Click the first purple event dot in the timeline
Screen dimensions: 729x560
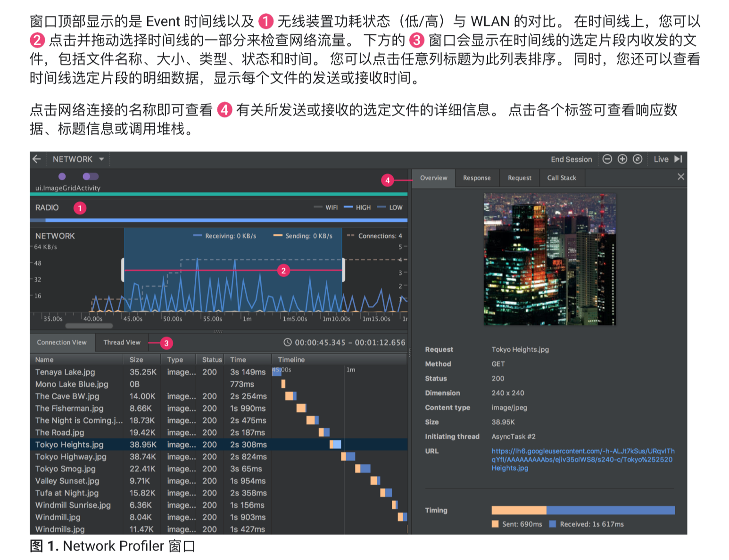click(62, 176)
